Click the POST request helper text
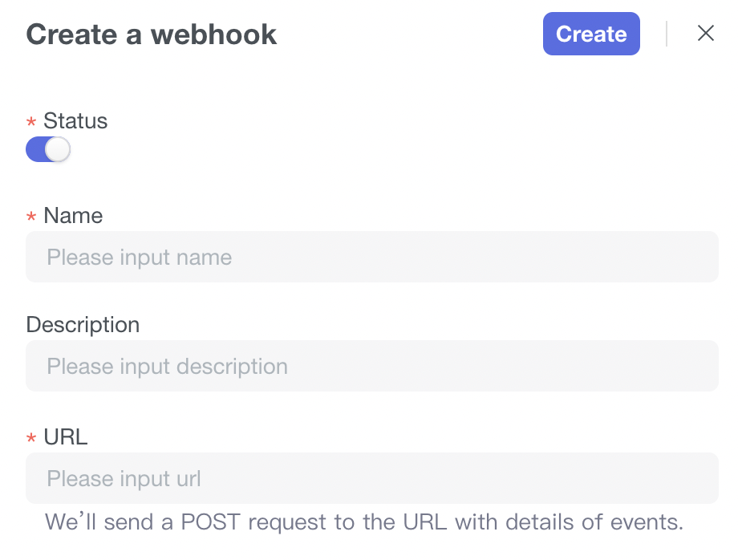 tap(364, 522)
